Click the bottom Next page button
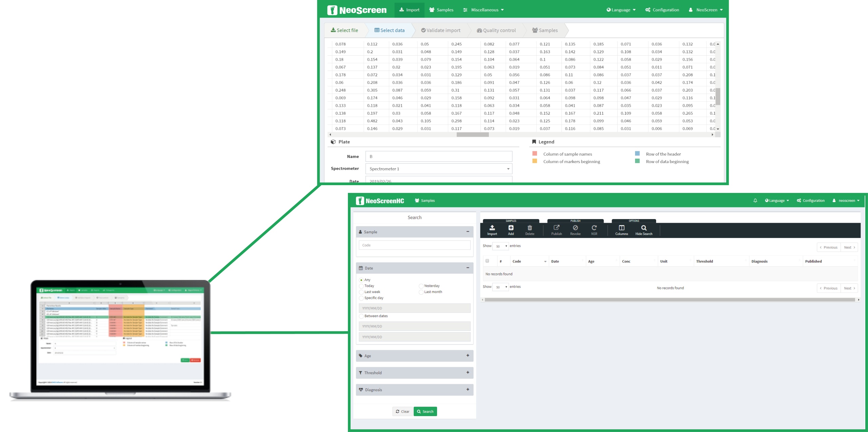Viewport: 868px width, 432px height. (849, 288)
